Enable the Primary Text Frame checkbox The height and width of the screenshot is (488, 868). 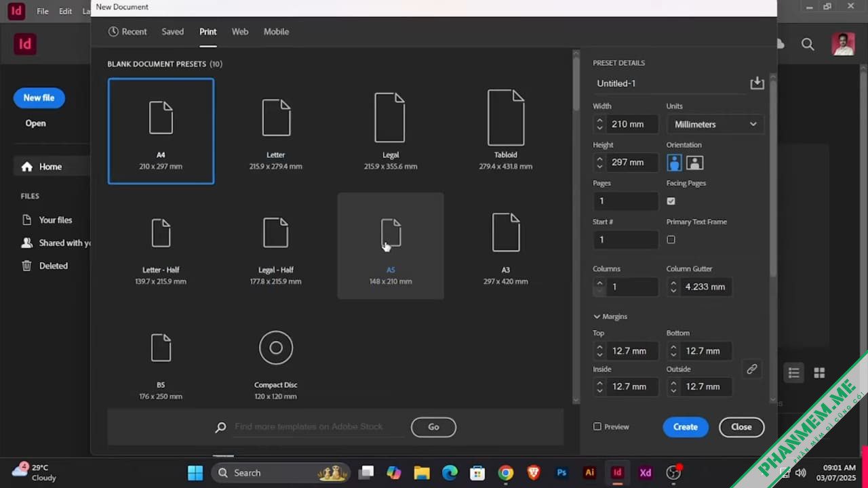click(671, 240)
